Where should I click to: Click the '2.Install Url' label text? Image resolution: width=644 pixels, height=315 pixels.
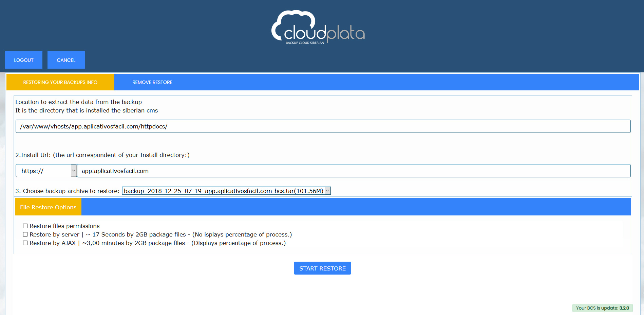click(x=102, y=155)
